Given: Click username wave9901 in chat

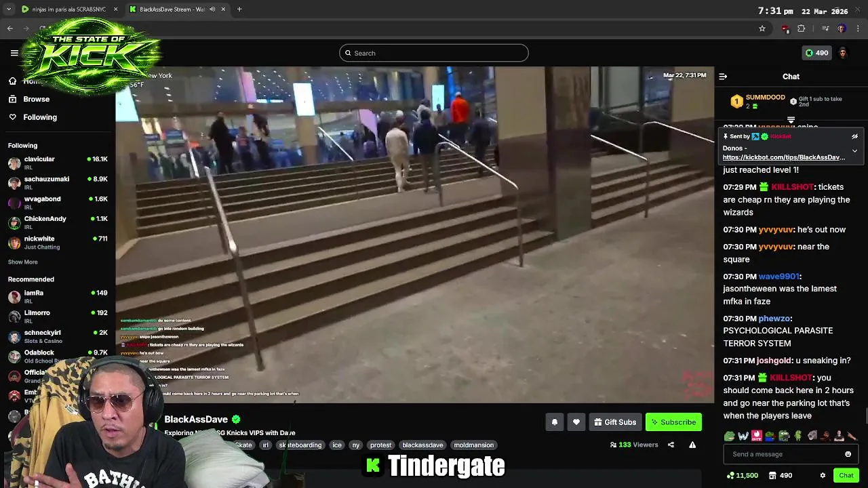Looking at the screenshot, I should [x=779, y=277].
